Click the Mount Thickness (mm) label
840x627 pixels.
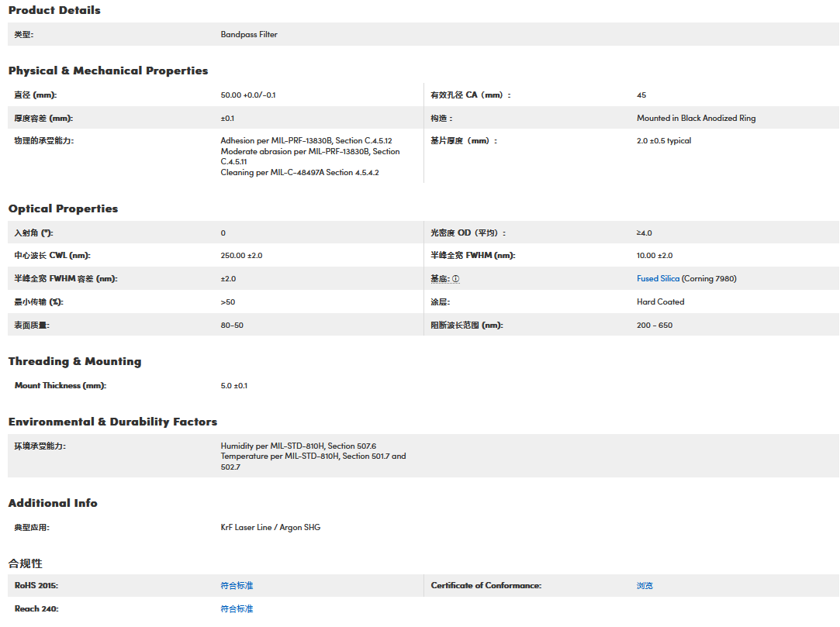[60, 386]
